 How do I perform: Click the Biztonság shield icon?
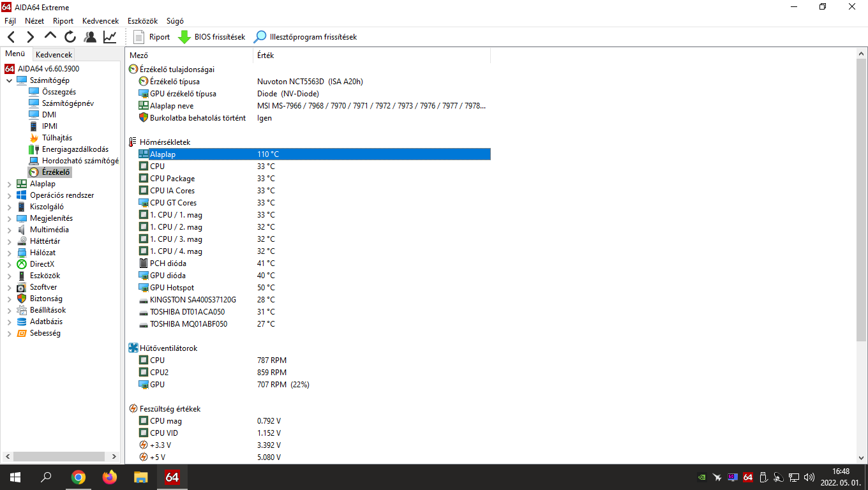click(22, 299)
